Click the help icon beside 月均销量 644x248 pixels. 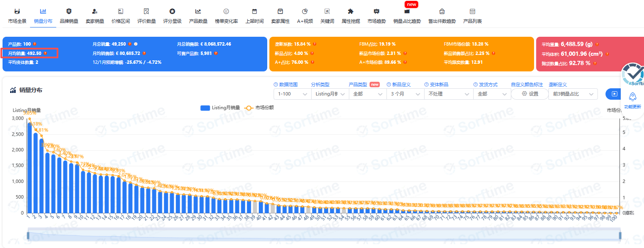[x=45, y=53]
